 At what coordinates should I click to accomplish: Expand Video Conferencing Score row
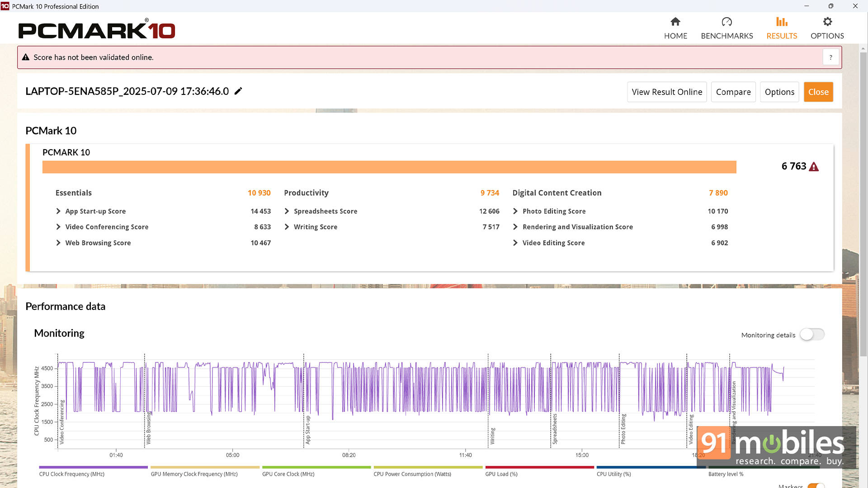(58, 227)
